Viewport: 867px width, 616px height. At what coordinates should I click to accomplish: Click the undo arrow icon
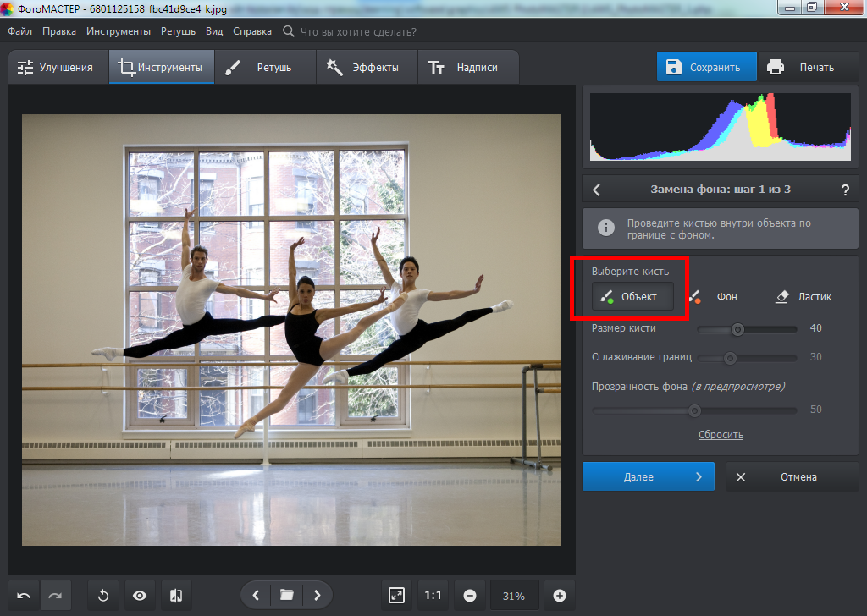click(x=24, y=596)
